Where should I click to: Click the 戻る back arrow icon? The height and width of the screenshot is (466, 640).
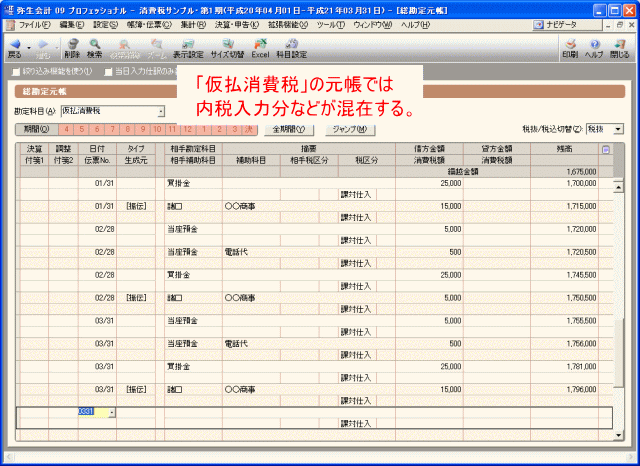coord(15,44)
